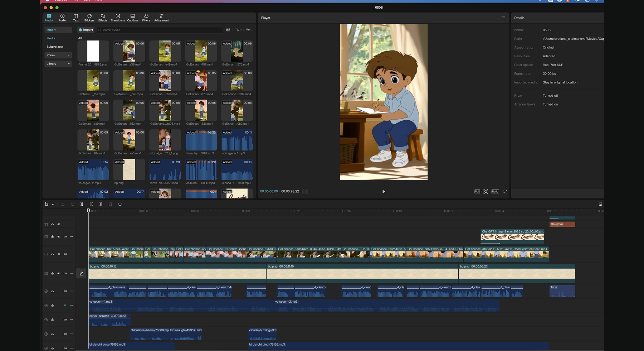Hide the text track
The height and width of the screenshot is (351, 644).
tap(59, 224)
